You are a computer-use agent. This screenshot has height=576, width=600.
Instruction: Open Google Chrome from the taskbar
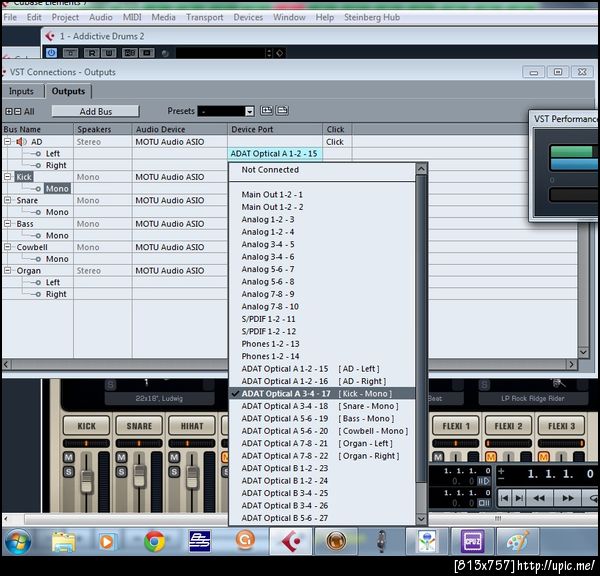coord(154,541)
